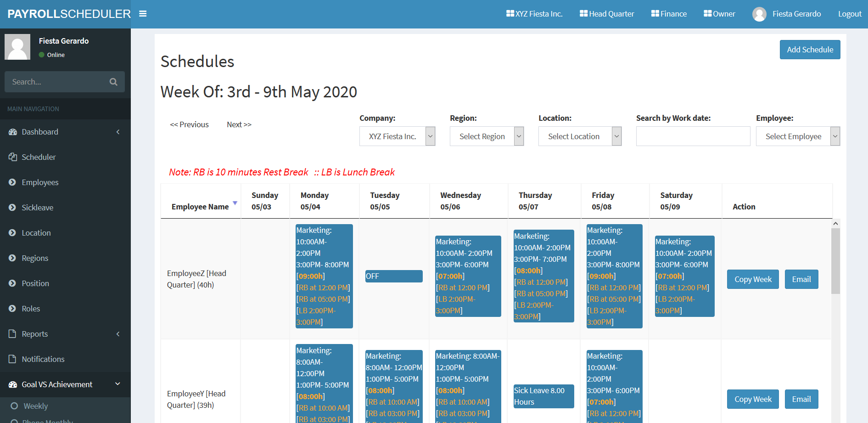Toggle the hamburger sidebar menu icon
The height and width of the screenshot is (423, 868).
(143, 14)
